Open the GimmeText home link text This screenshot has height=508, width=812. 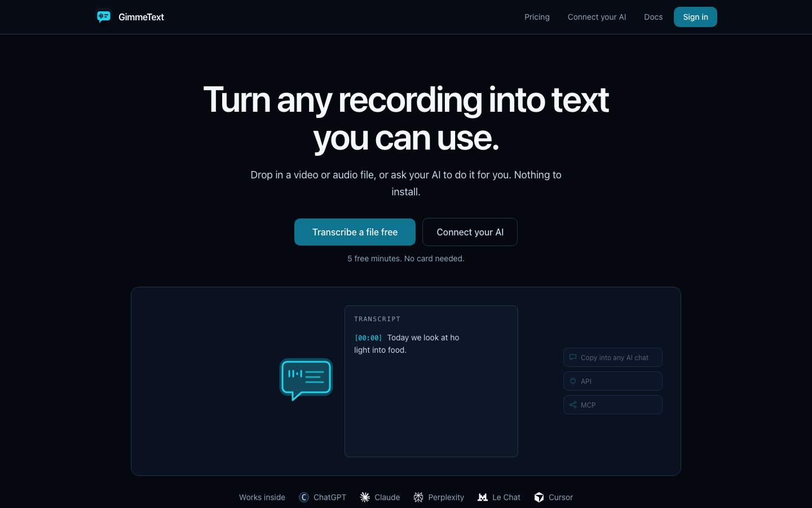(141, 17)
